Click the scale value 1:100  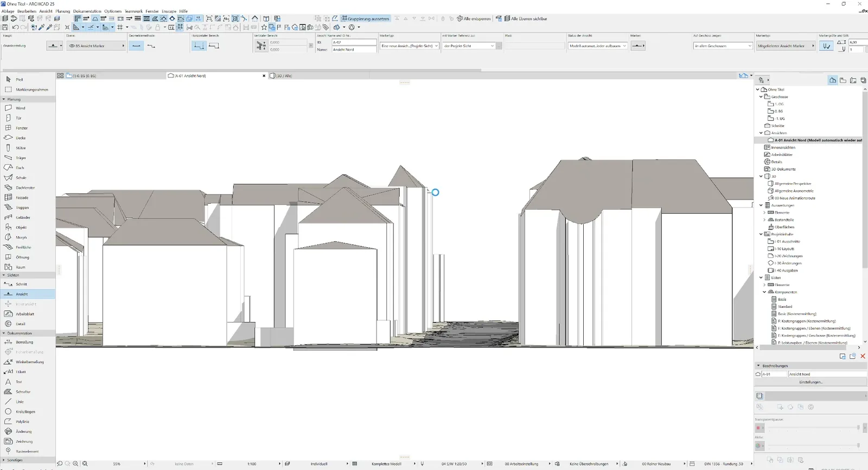[252, 463]
